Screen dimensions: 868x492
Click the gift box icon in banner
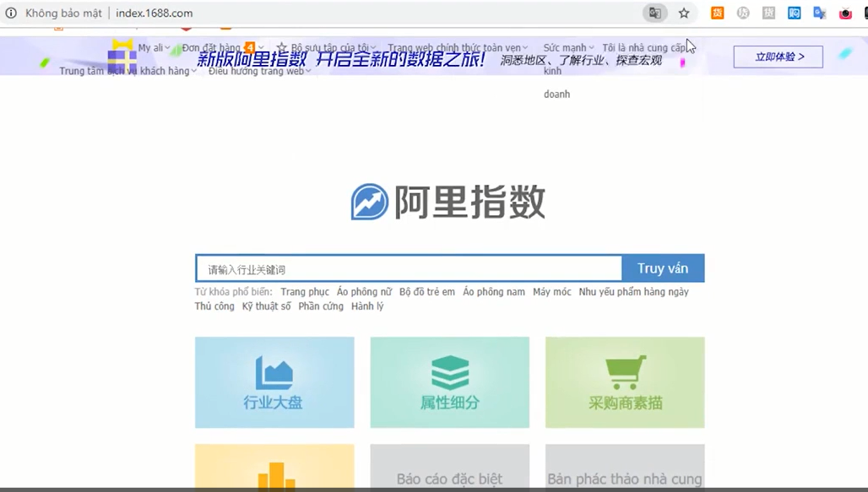click(x=122, y=57)
